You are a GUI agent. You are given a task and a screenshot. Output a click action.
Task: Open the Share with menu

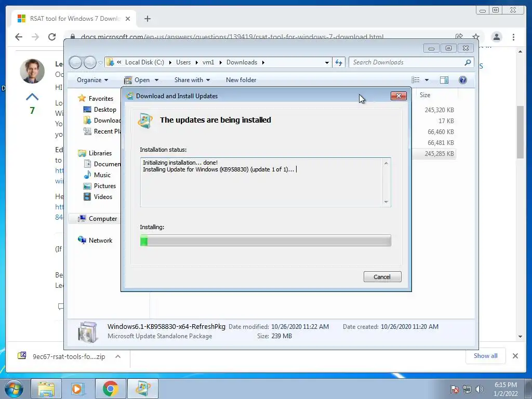[x=192, y=80]
